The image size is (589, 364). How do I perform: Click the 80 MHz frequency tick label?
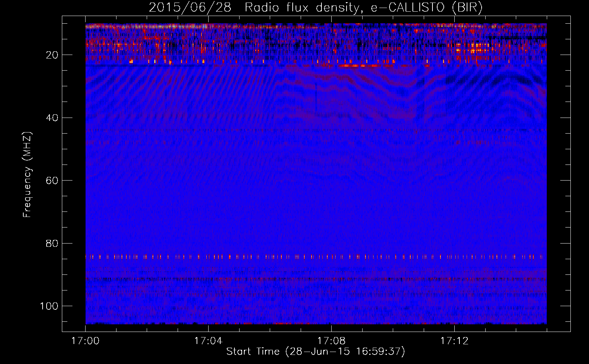pyautogui.click(x=52, y=243)
